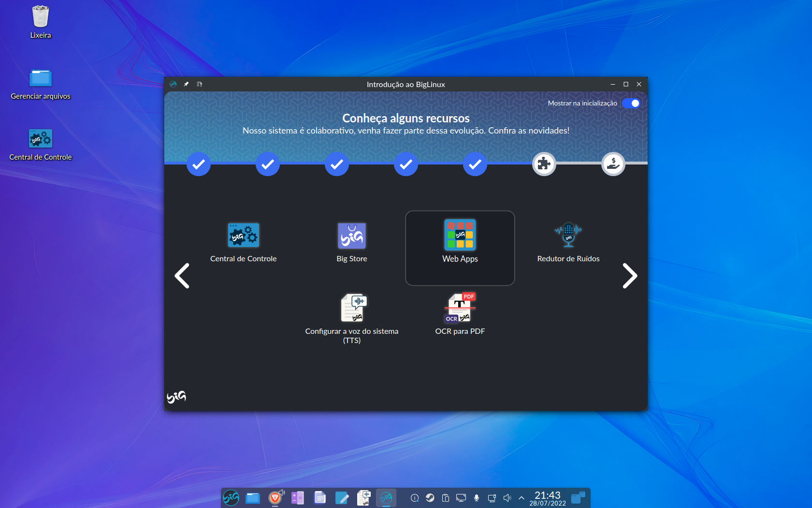
Task: Click the pin icon in title bar
Action: (186, 84)
